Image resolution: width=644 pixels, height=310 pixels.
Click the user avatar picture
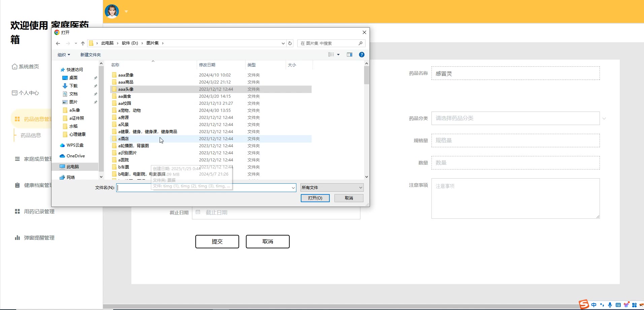tap(112, 11)
